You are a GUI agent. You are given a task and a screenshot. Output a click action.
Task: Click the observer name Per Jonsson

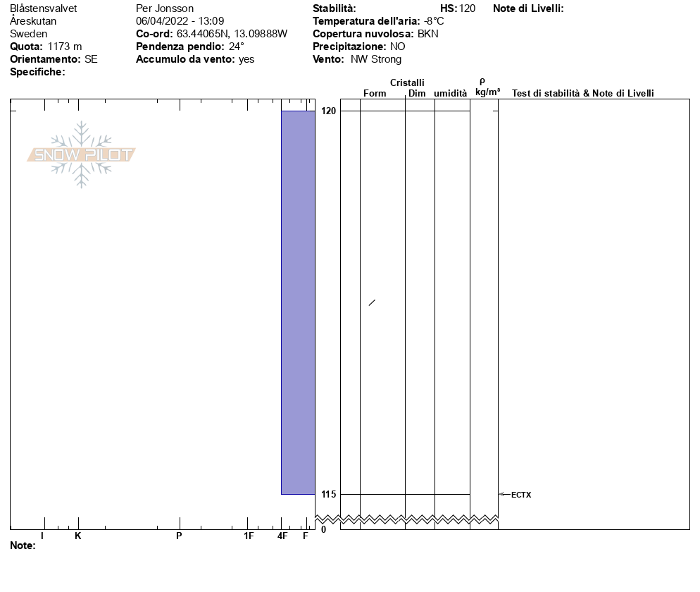tap(164, 8)
